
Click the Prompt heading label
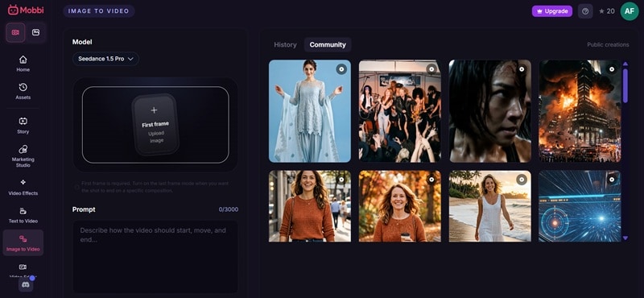84,209
